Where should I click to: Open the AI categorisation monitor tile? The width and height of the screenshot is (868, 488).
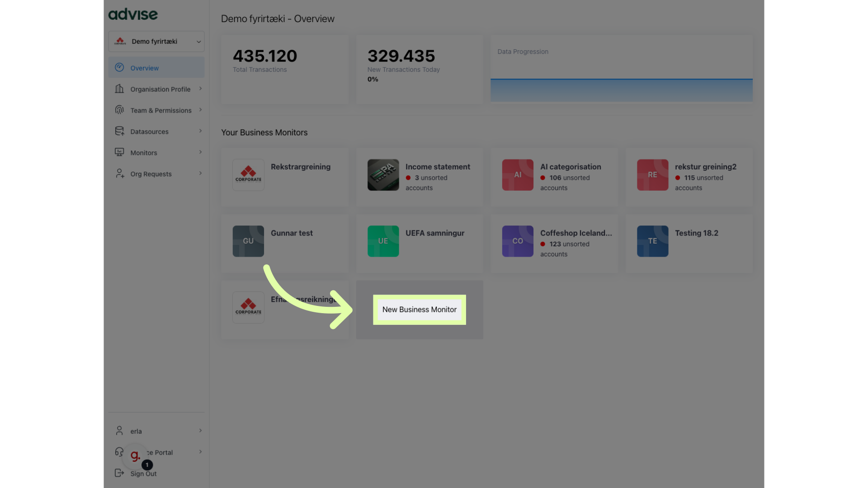(554, 177)
